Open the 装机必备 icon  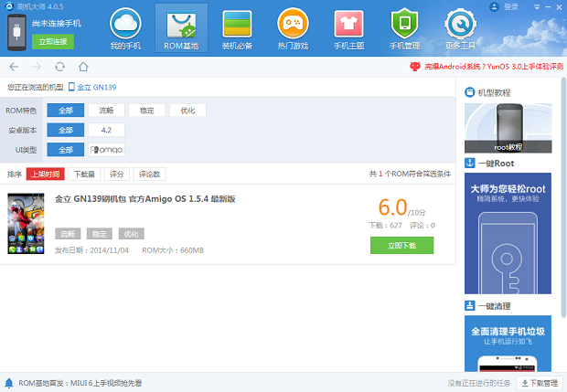[x=237, y=24]
